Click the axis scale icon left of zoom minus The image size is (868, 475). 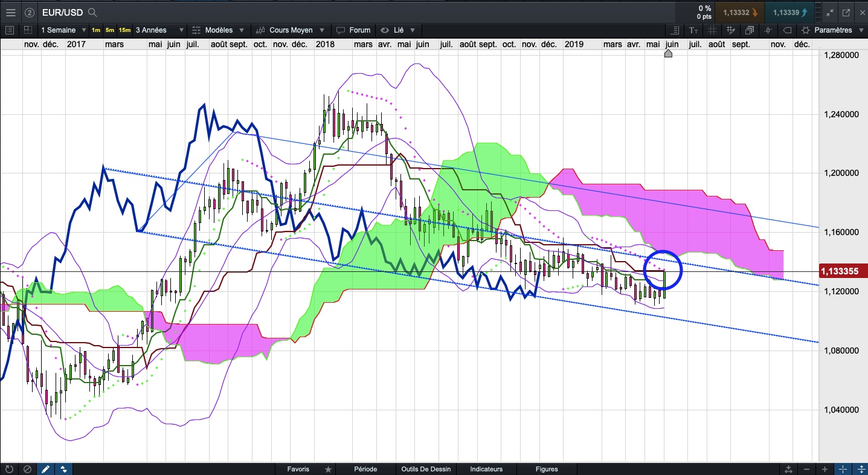[x=789, y=469]
